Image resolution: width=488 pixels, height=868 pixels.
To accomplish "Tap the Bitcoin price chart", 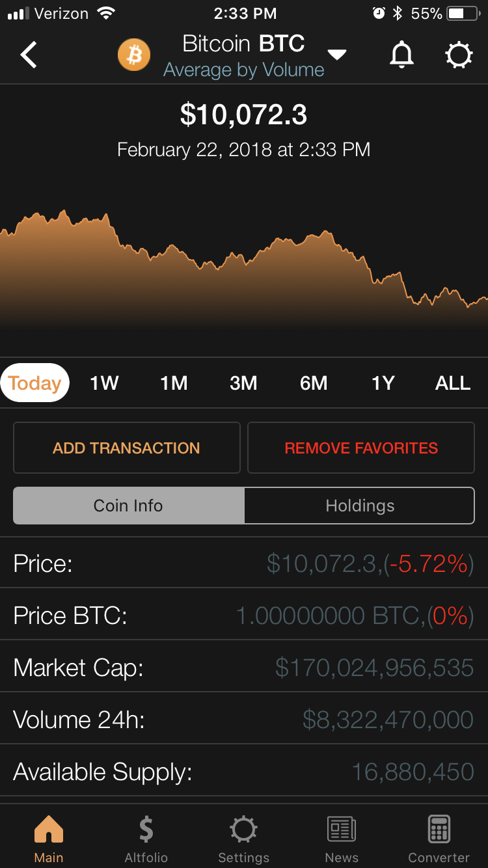I will tap(244, 273).
